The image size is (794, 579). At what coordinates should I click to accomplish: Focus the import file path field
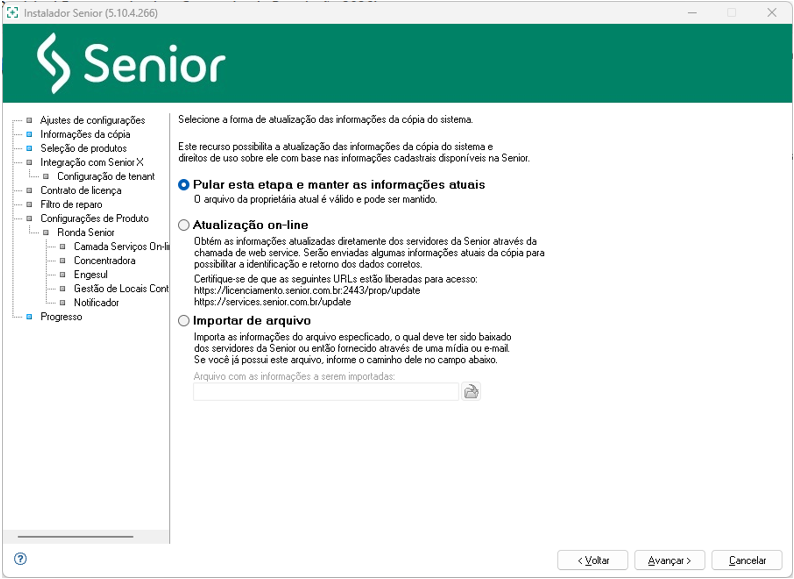[x=326, y=392]
